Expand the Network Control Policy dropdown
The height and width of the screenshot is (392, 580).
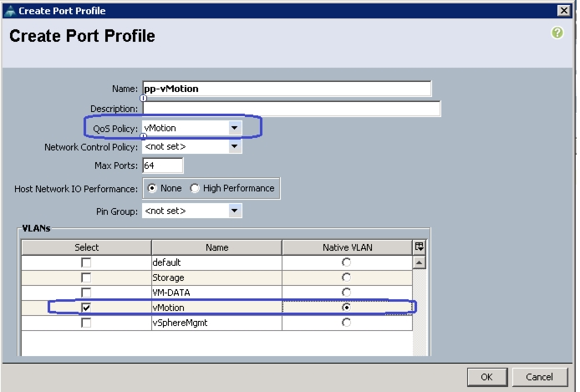(x=234, y=146)
